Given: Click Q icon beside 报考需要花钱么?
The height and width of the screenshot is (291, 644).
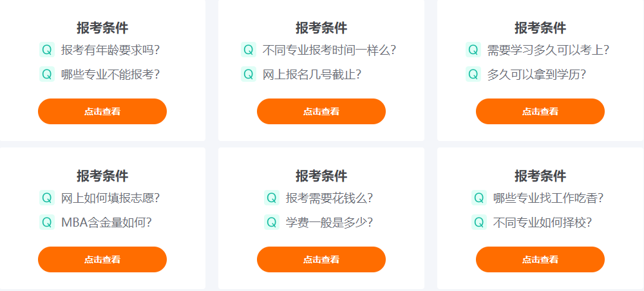Looking at the screenshot, I should coord(272,198).
